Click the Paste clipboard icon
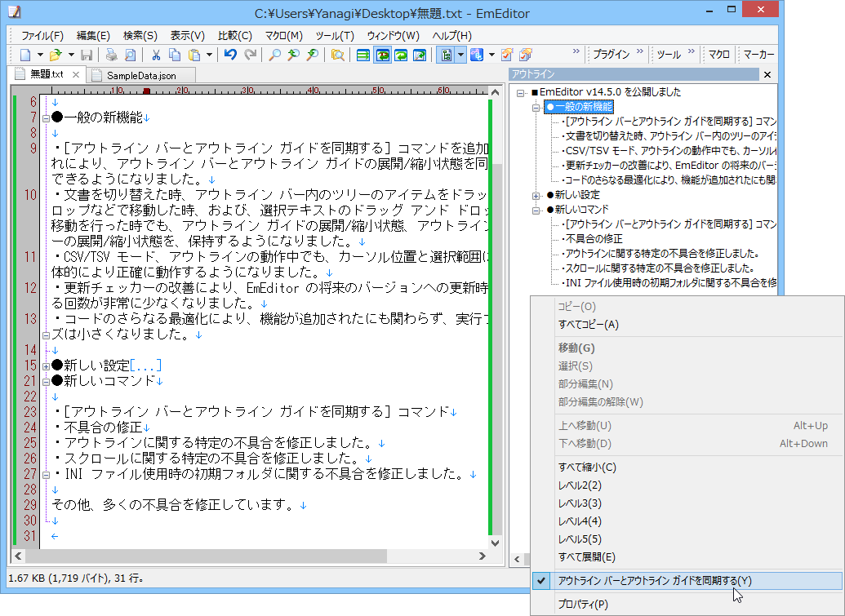The width and height of the screenshot is (845, 616). (194, 55)
